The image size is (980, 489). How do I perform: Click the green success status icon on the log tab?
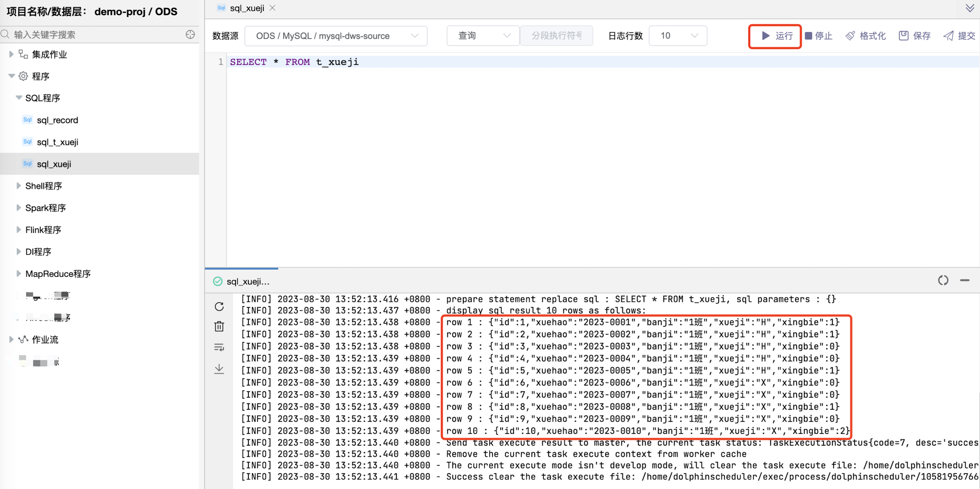point(217,281)
